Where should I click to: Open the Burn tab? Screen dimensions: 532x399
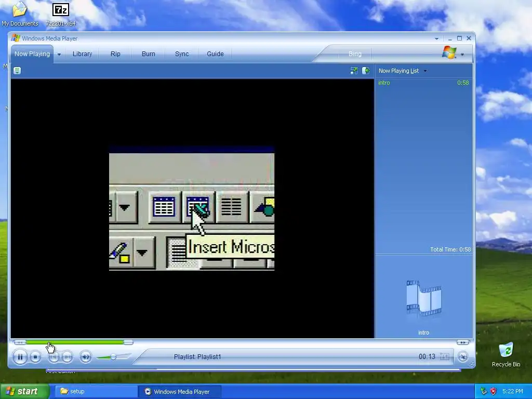tap(148, 54)
